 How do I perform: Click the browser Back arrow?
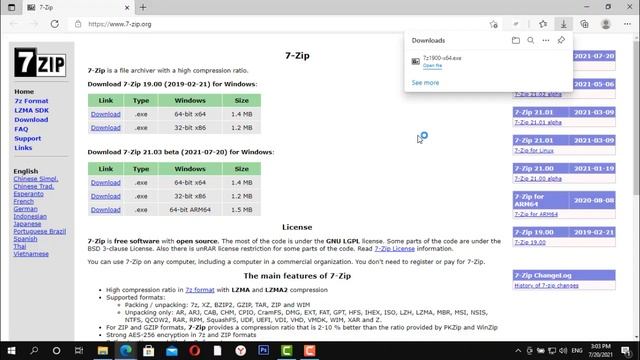click(14, 24)
